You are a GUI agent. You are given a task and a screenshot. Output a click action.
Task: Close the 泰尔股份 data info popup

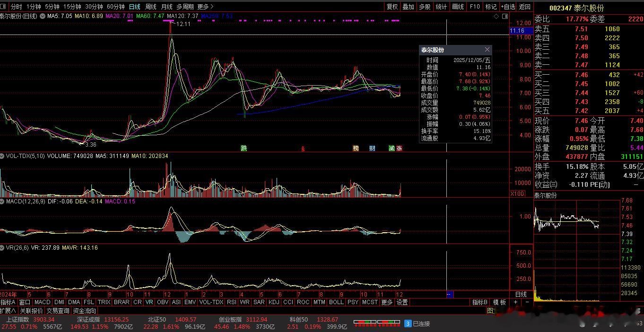click(x=487, y=50)
